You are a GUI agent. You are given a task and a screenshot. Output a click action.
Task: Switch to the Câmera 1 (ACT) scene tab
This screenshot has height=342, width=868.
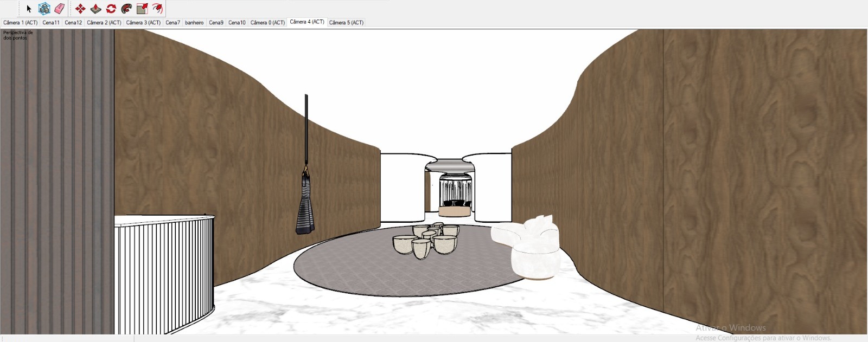pos(21,23)
